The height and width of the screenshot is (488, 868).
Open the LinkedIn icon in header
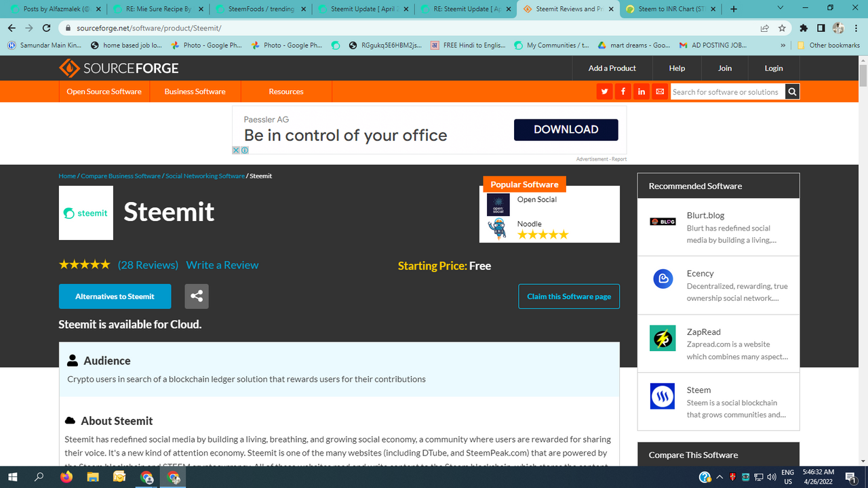(x=641, y=91)
